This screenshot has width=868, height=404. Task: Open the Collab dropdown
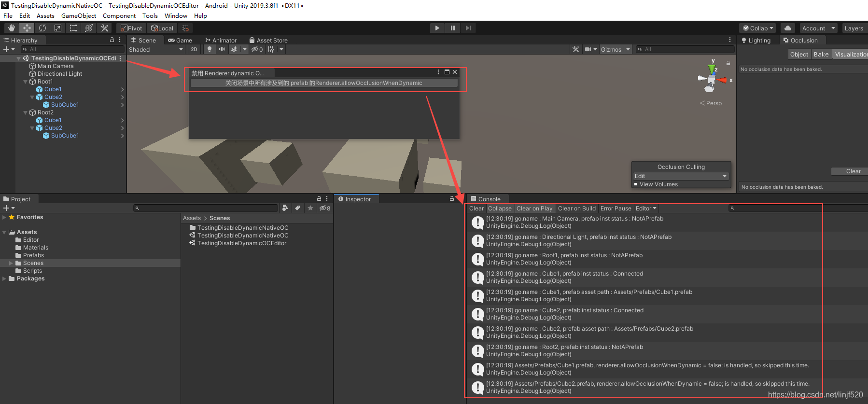click(757, 28)
